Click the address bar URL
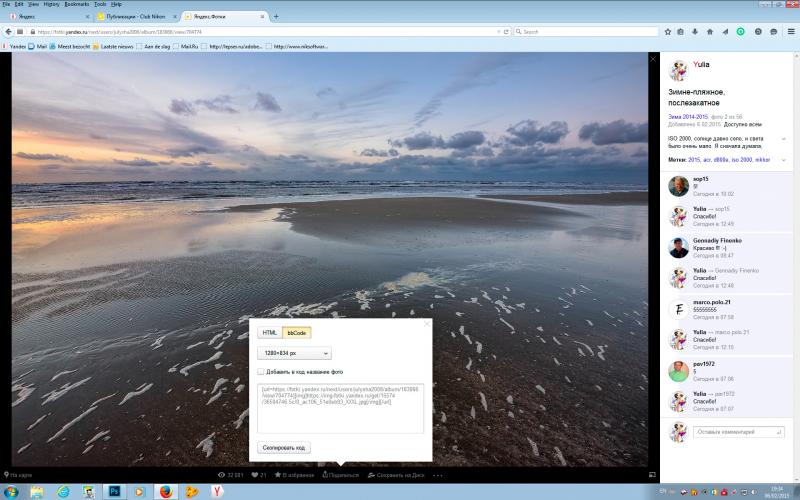 point(263,32)
